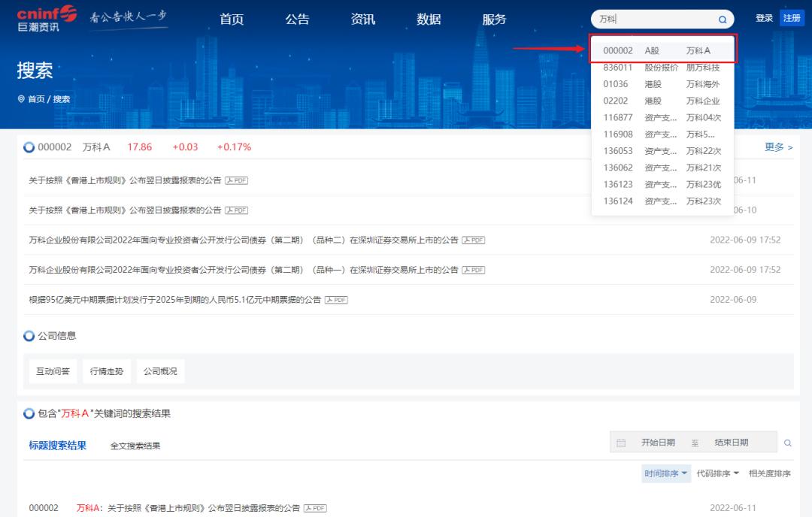The width and height of the screenshot is (812, 517).
Task: Select 公告 in the top navigation
Action: coord(297,20)
